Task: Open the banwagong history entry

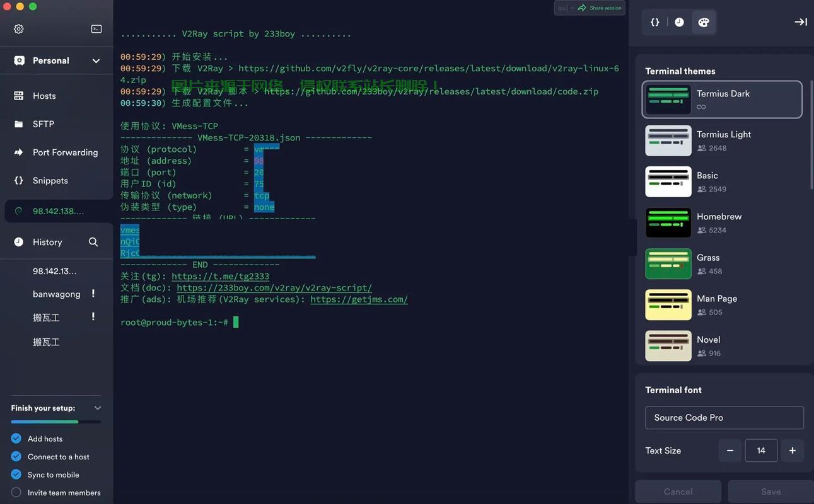Action: [57, 294]
